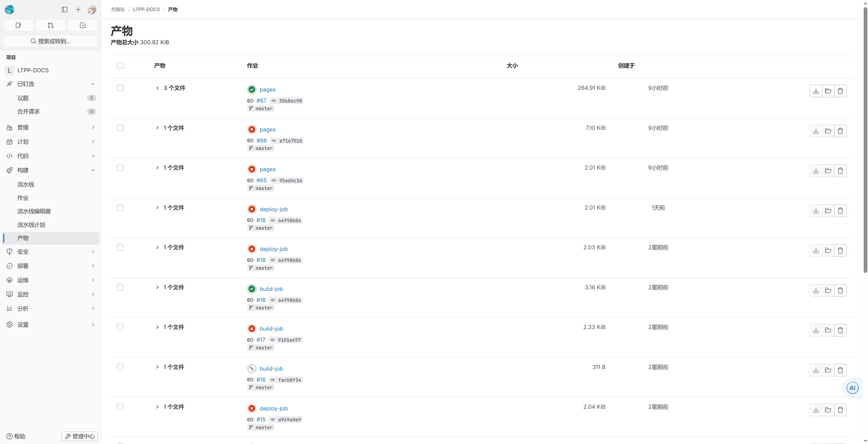Check the select-all artifacts checkbox in header
The width and height of the screenshot is (868, 444).
click(x=120, y=65)
